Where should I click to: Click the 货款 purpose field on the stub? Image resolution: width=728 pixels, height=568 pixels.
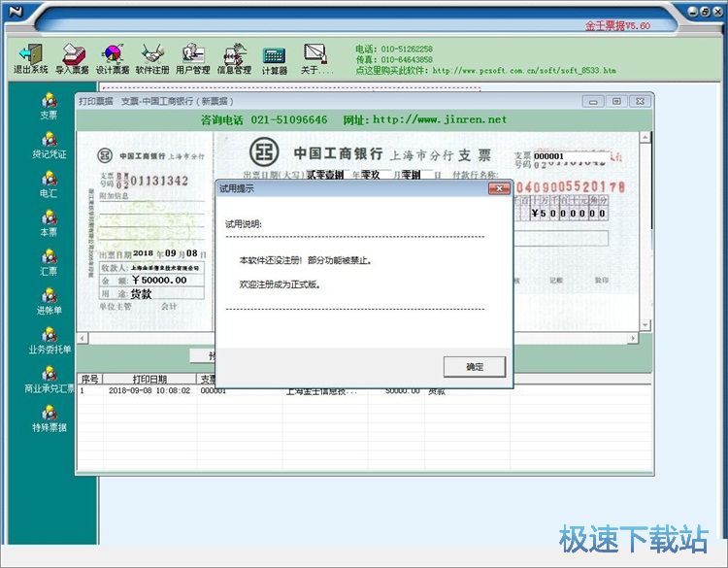click(141, 293)
